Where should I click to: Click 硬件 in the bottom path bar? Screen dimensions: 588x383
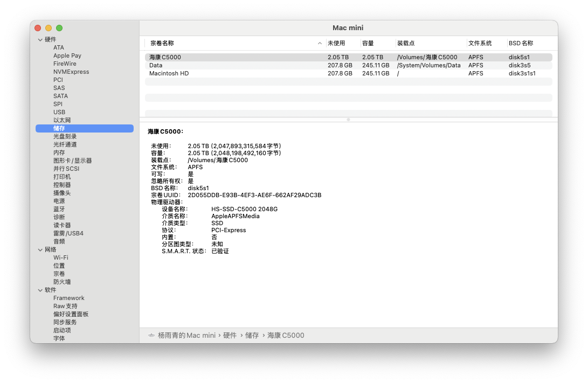[230, 335]
